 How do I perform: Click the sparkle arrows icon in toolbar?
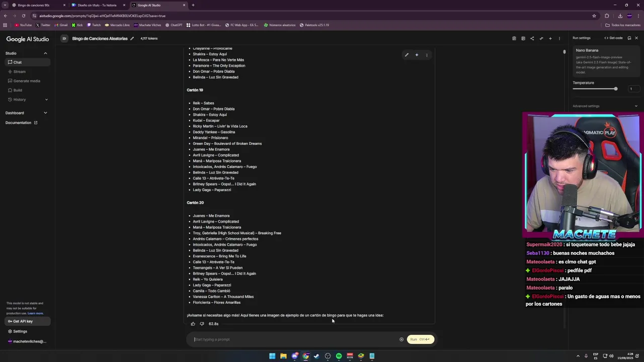point(541,39)
